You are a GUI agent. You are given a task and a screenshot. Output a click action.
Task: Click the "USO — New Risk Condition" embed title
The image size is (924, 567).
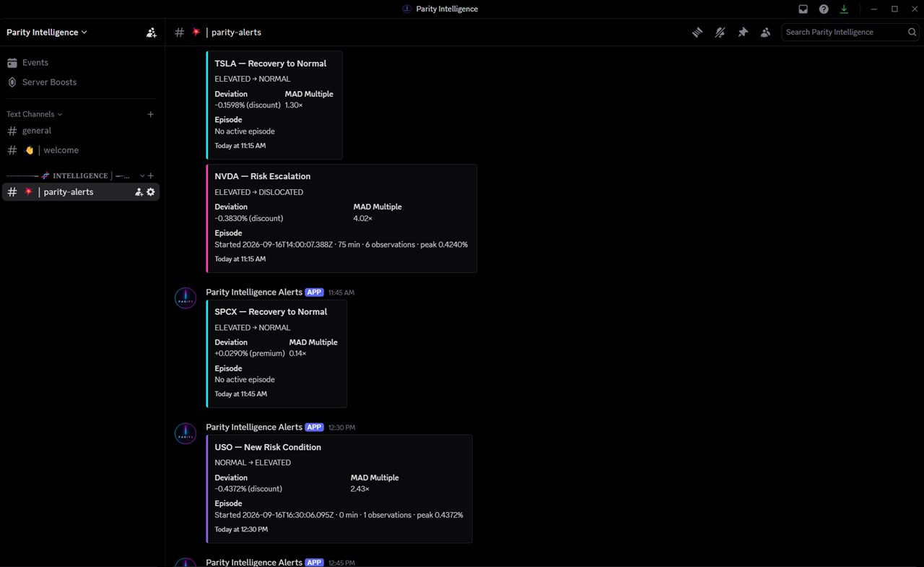268,447
